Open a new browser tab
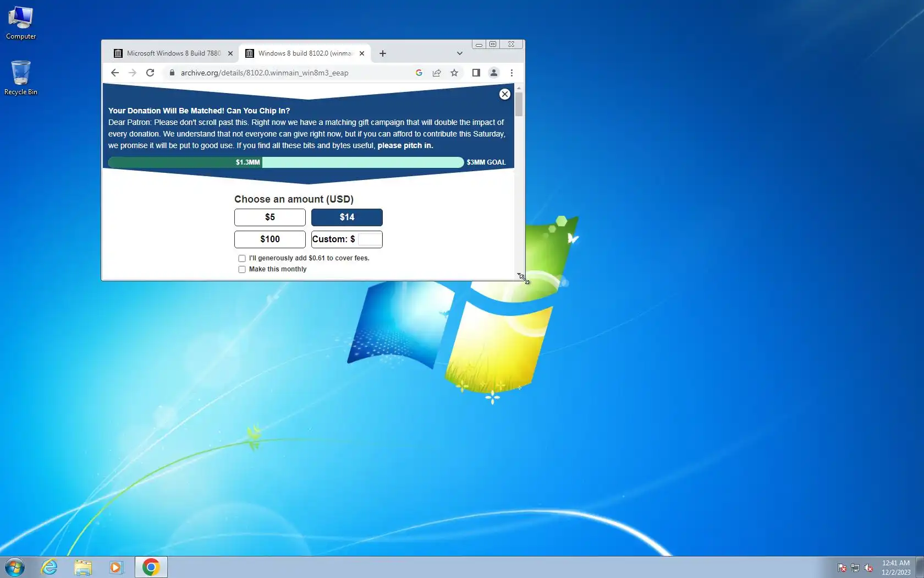The height and width of the screenshot is (578, 924). [x=383, y=53]
